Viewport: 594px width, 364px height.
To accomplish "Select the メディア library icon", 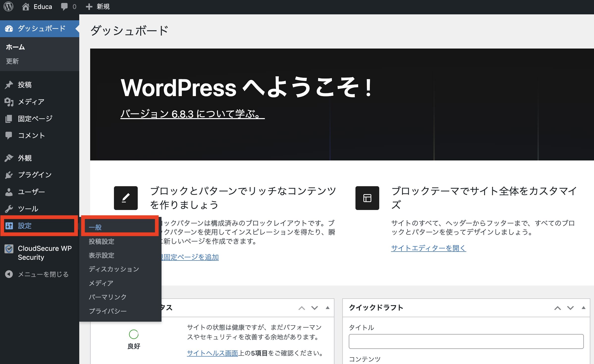I will 9,102.
